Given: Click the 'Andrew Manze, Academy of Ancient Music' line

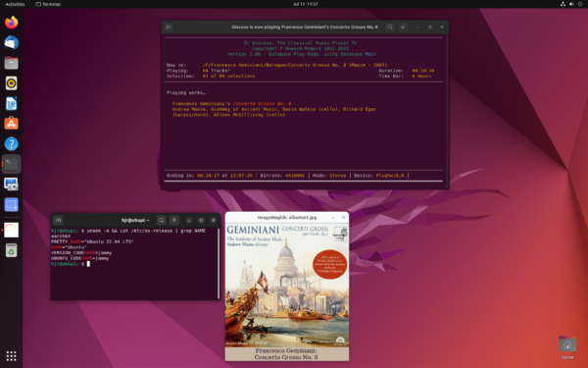Looking at the screenshot, I should click(x=274, y=109).
